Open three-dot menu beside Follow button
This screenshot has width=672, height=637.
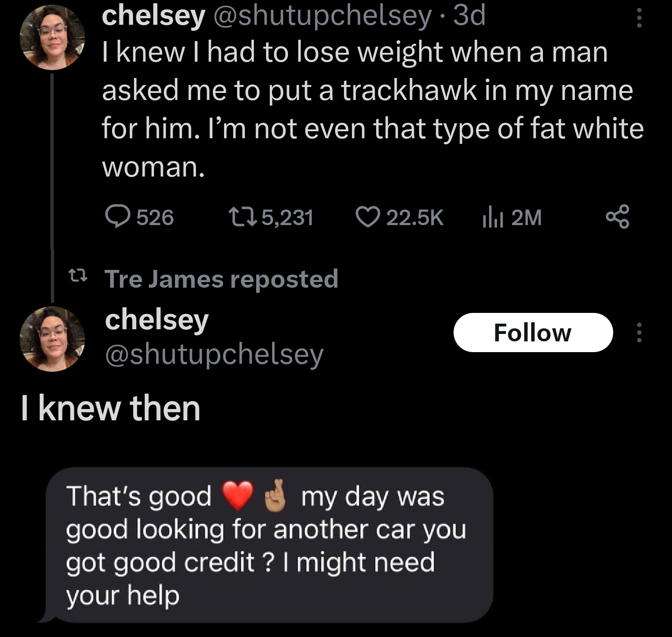coord(639,333)
